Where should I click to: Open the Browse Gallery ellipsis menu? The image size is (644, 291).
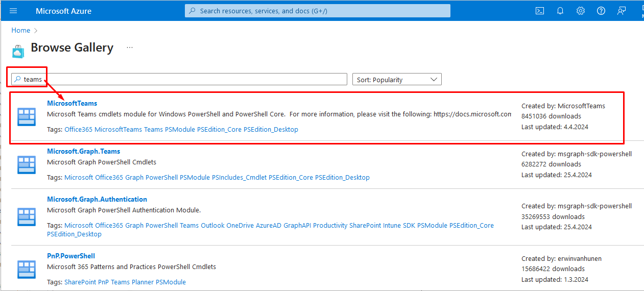(x=130, y=47)
